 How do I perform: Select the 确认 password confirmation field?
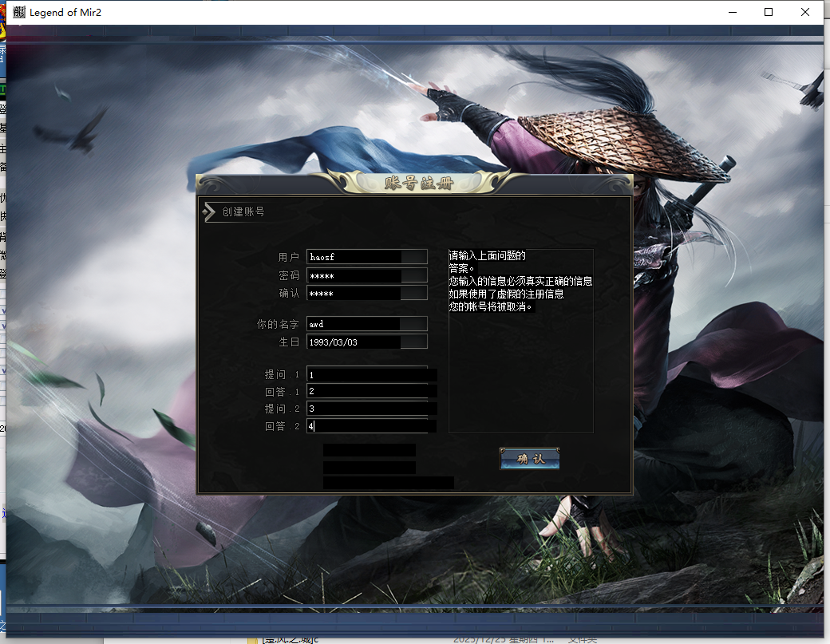coord(366,294)
